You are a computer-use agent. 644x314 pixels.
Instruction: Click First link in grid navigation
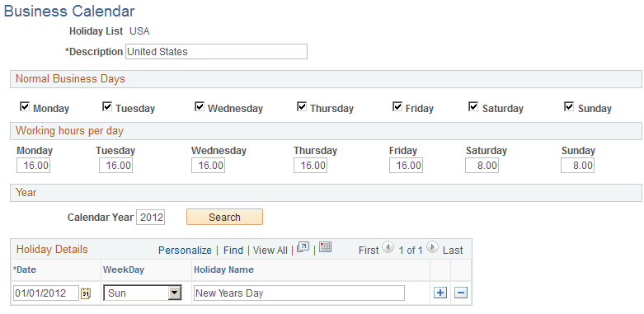click(x=369, y=251)
